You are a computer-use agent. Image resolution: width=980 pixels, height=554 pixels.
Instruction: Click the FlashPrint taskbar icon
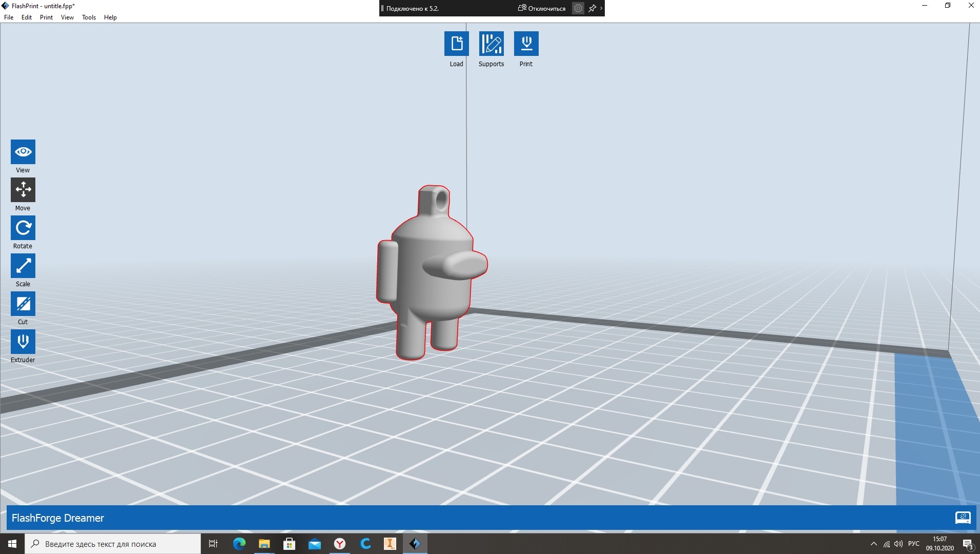415,544
